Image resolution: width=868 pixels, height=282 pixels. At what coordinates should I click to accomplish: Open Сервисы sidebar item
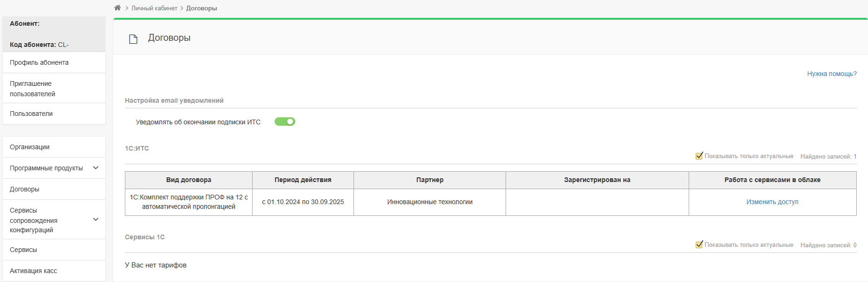(x=54, y=250)
